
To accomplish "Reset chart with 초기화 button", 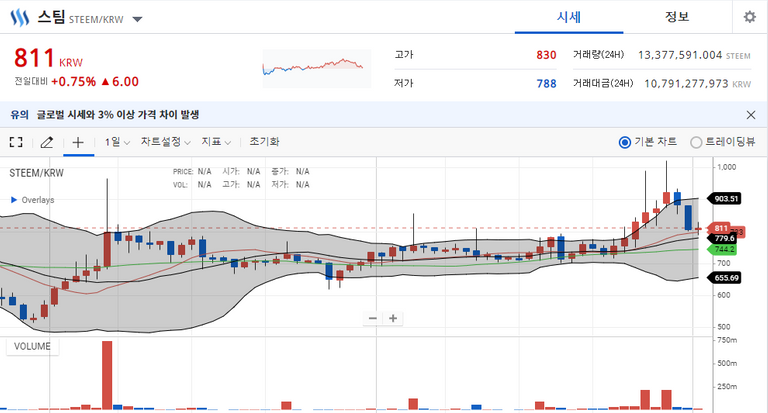I will point(264,142).
